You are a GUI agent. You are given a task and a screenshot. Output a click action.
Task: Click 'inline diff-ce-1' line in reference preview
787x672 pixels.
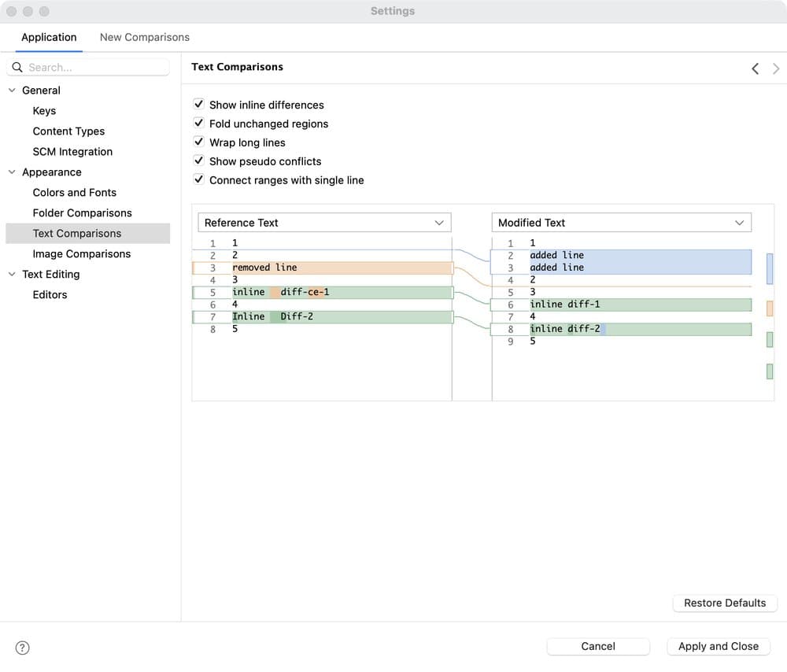pos(323,292)
